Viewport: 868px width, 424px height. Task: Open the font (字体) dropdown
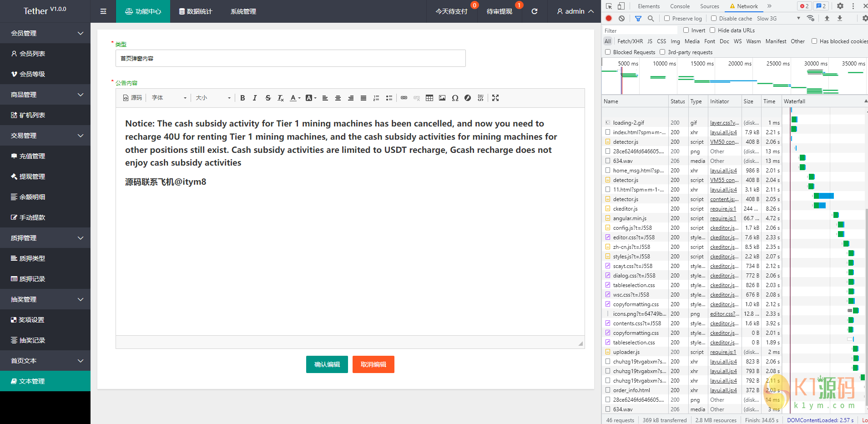pos(169,98)
